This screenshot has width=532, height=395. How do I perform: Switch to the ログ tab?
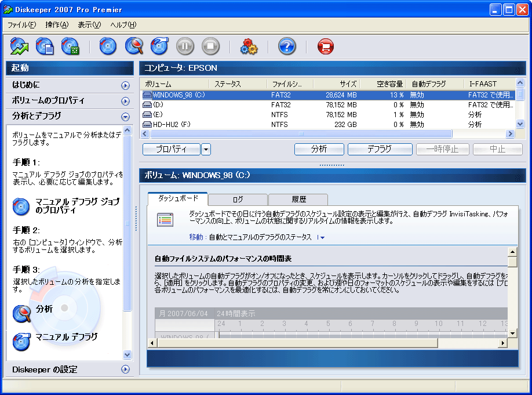pos(238,200)
